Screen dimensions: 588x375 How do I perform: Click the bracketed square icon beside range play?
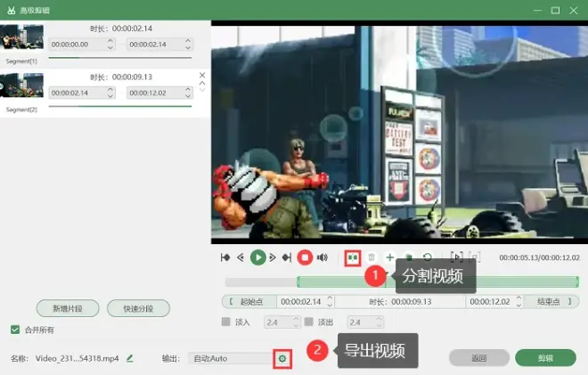[475, 257]
